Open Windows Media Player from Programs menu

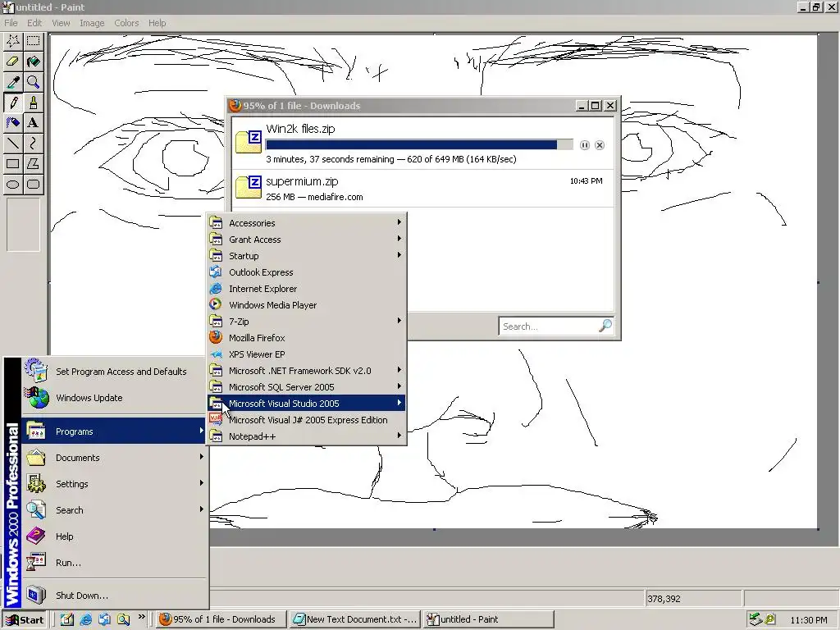(307, 305)
